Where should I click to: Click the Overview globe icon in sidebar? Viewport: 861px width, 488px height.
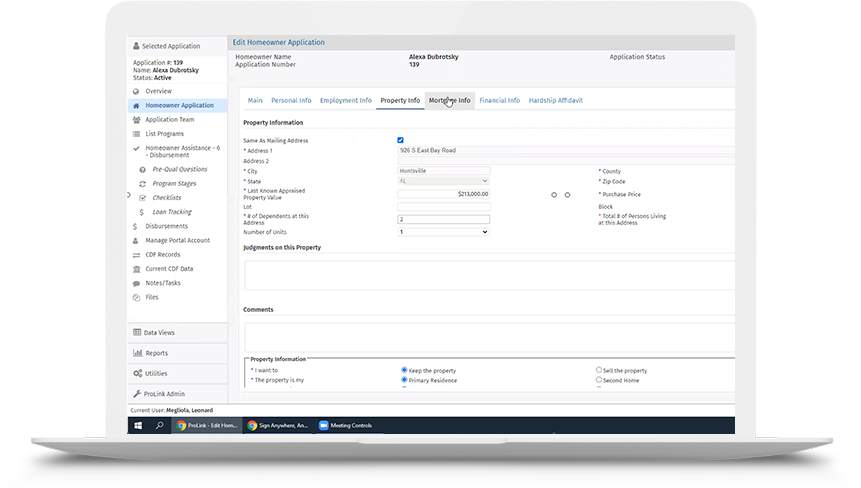click(x=136, y=91)
